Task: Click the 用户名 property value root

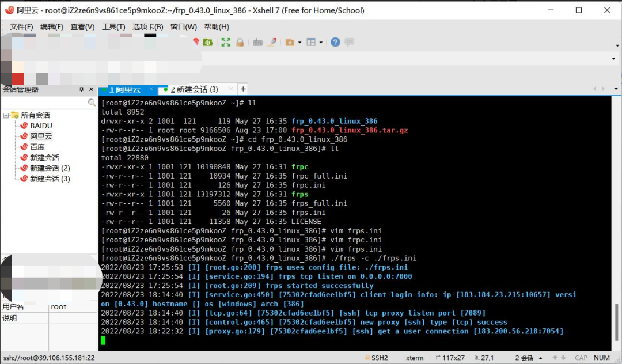Action: point(59,307)
